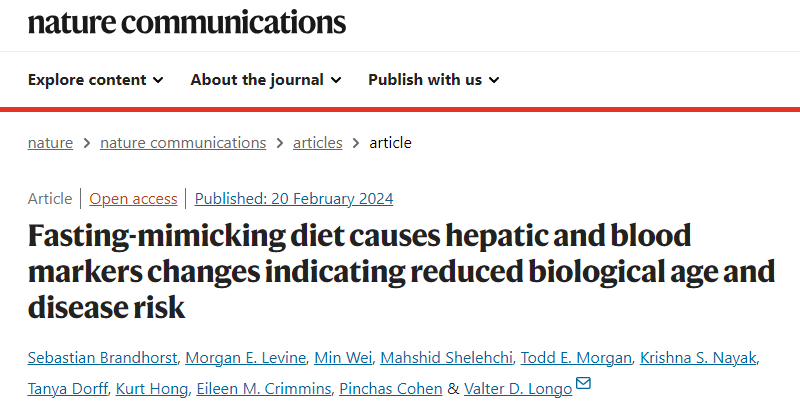Select author Todd E. Morgan
Image resolution: width=800 pixels, height=417 pixels.
[576, 358]
